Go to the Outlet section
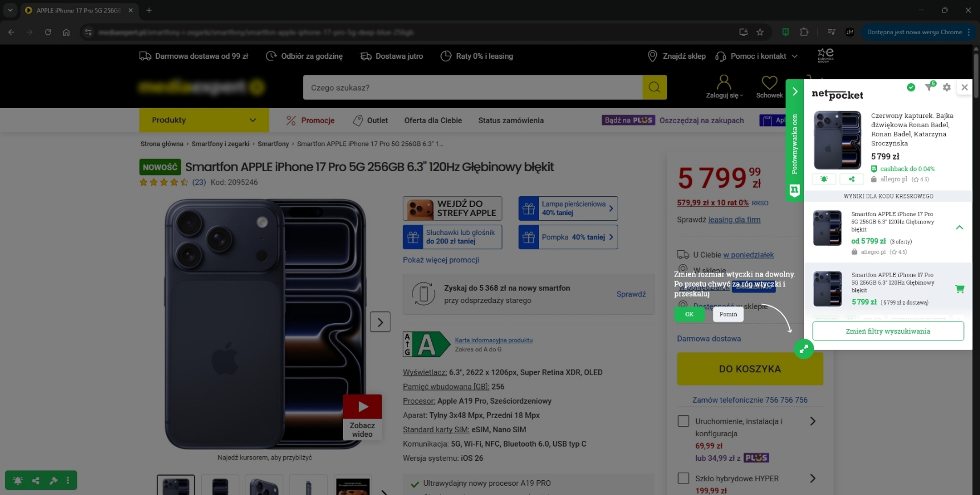Viewport: 980px width, 495px height. [x=370, y=120]
